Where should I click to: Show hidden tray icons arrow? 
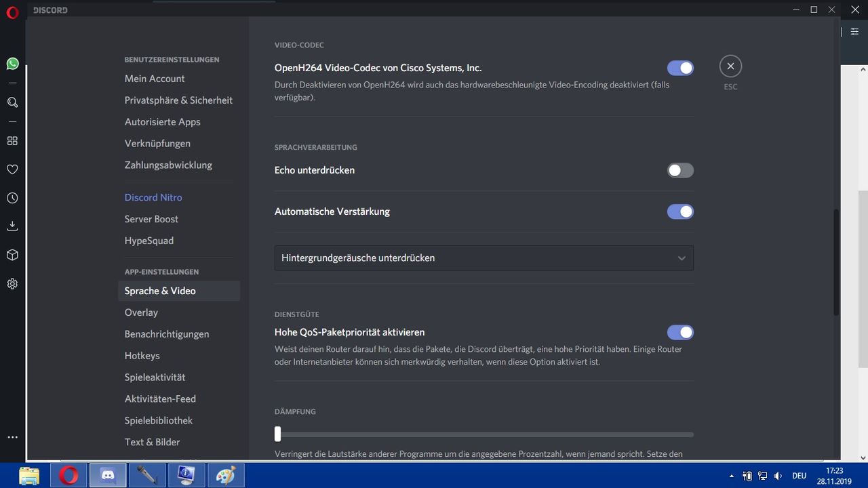coord(730,476)
